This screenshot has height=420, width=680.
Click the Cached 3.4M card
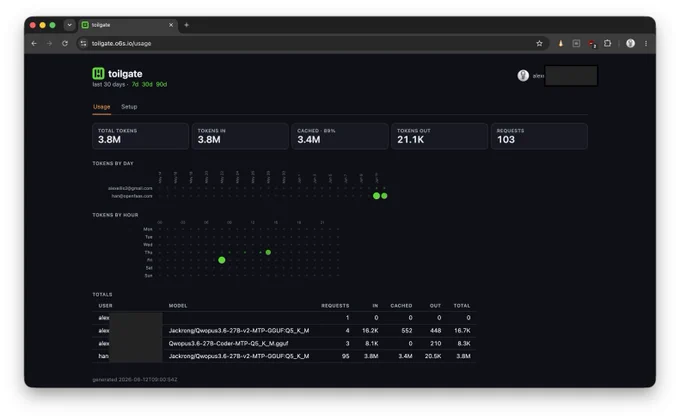[340, 136]
